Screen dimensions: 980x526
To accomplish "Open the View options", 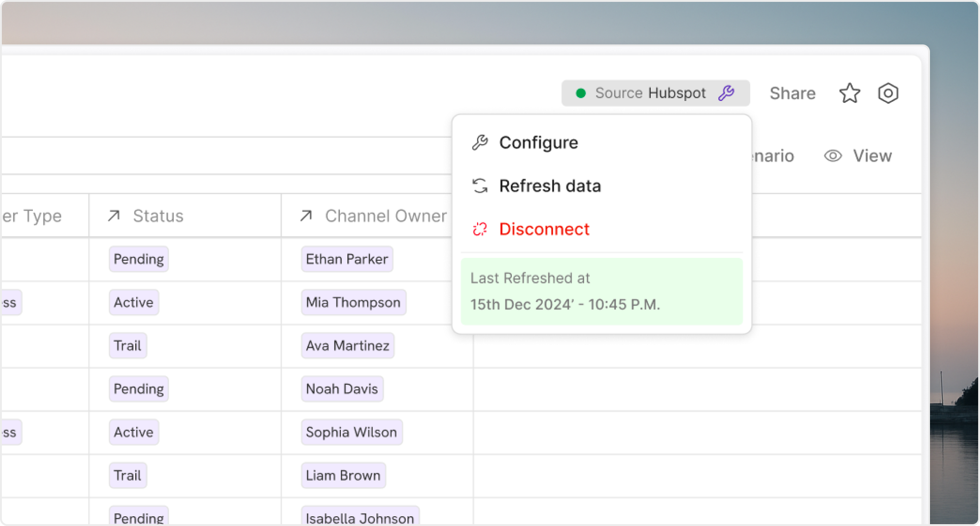I will (x=858, y=156).
